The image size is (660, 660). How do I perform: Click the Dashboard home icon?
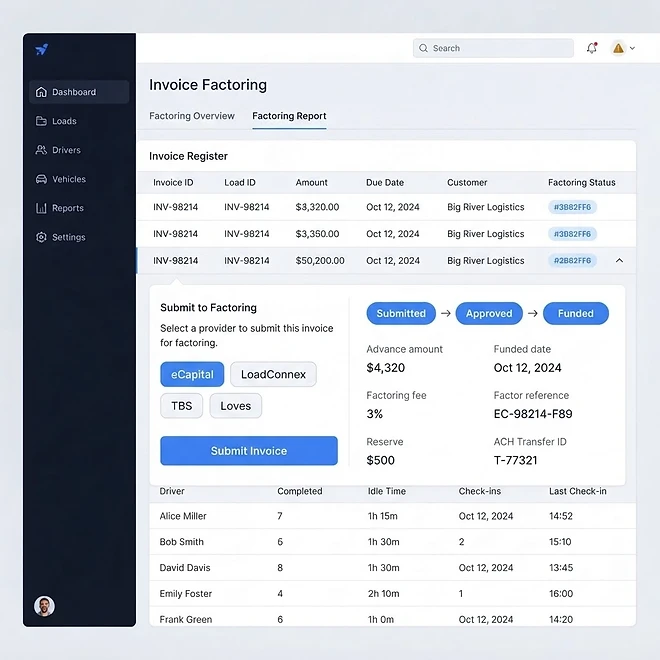(41, 92)
